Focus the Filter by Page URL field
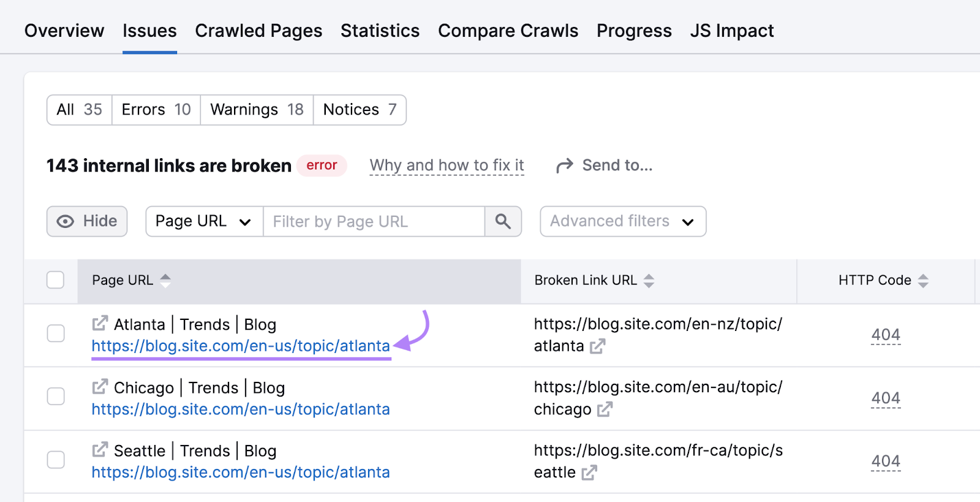Viewport: 980px width, 502px height. click(374, 221)
